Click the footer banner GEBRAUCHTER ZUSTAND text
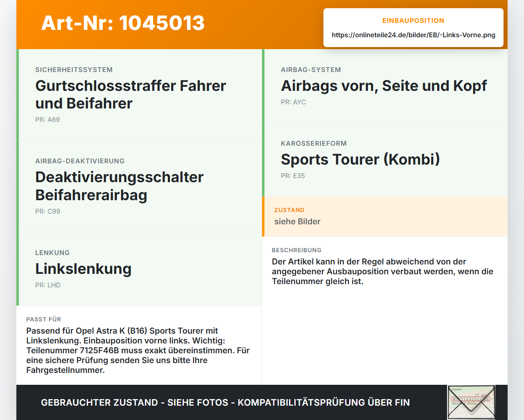 225,402
